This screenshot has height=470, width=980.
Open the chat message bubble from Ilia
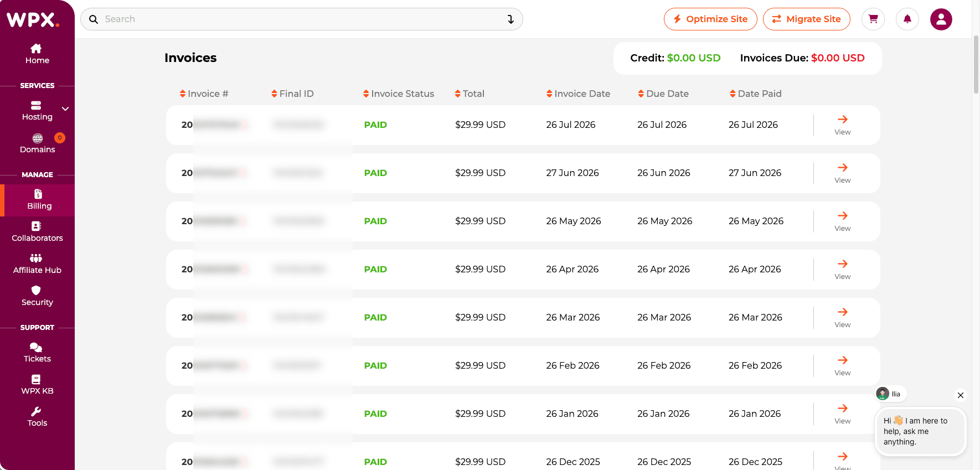click(920, 431)
